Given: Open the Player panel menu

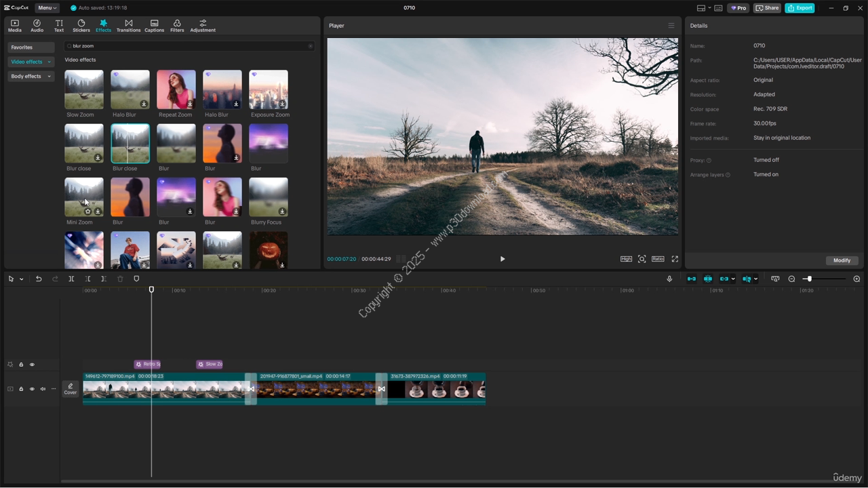Looking at the screenshot, I should (671, 26).
